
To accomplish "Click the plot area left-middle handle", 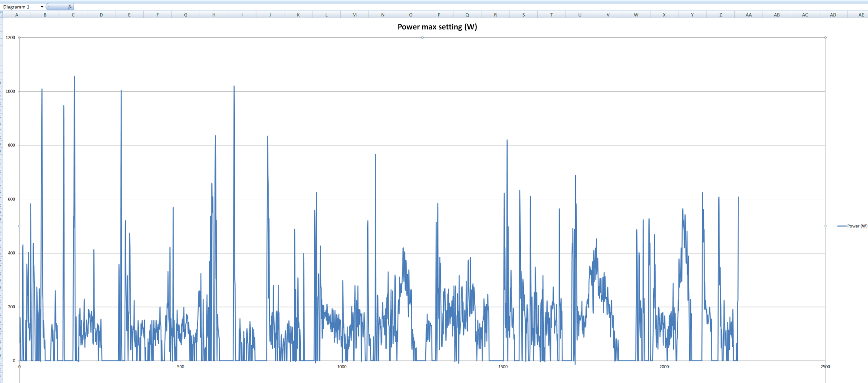I will [x=20, y=226].
